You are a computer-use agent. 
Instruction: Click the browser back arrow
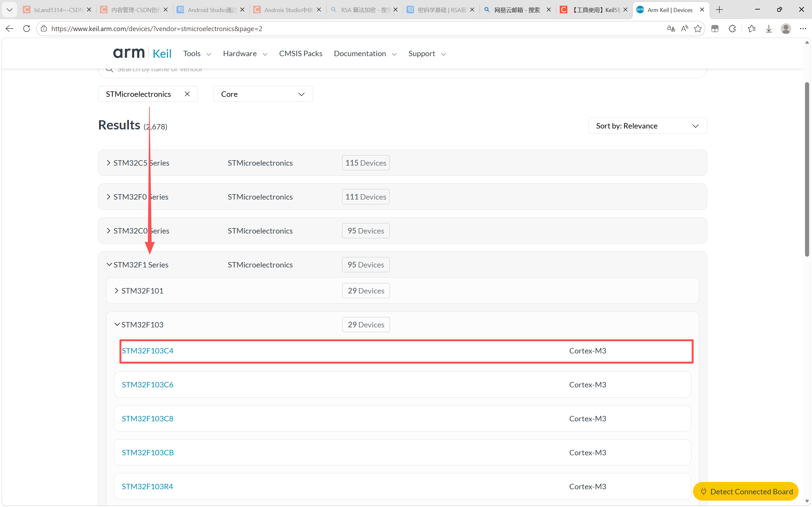coord(10,29)
